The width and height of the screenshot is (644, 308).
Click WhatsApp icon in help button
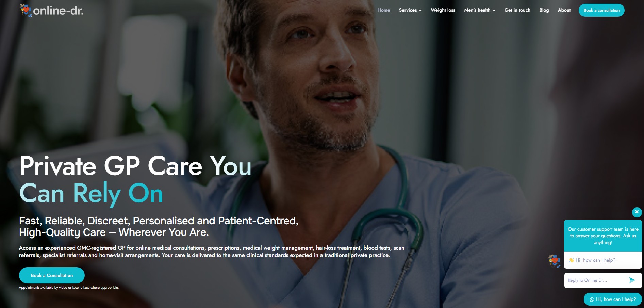(592, 299)
